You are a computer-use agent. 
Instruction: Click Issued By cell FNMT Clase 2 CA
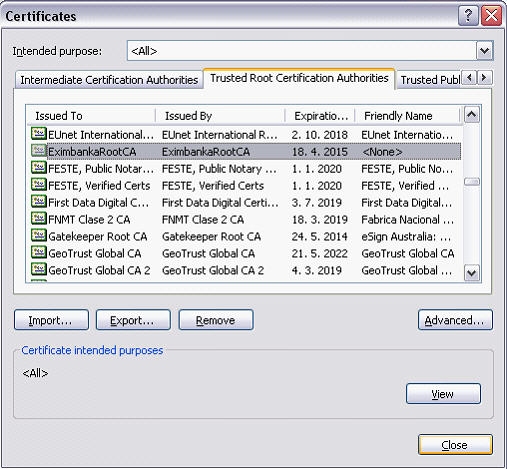click(x=203, y=220)
